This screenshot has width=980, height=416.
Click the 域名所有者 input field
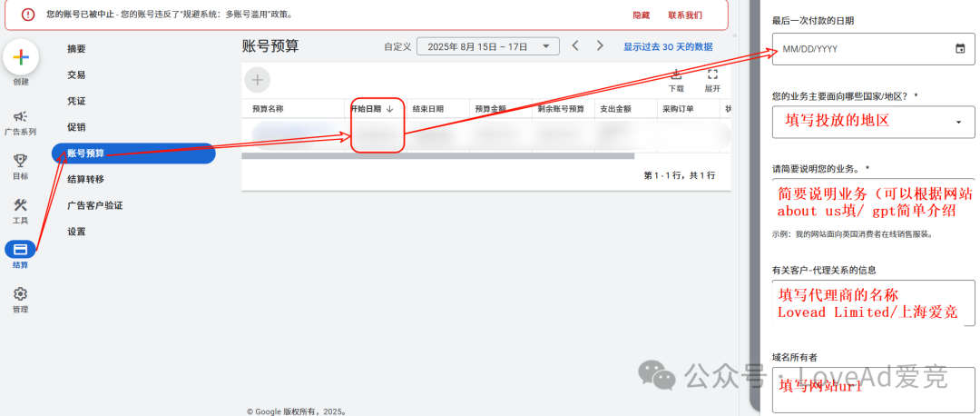click(x=873, y=386)
